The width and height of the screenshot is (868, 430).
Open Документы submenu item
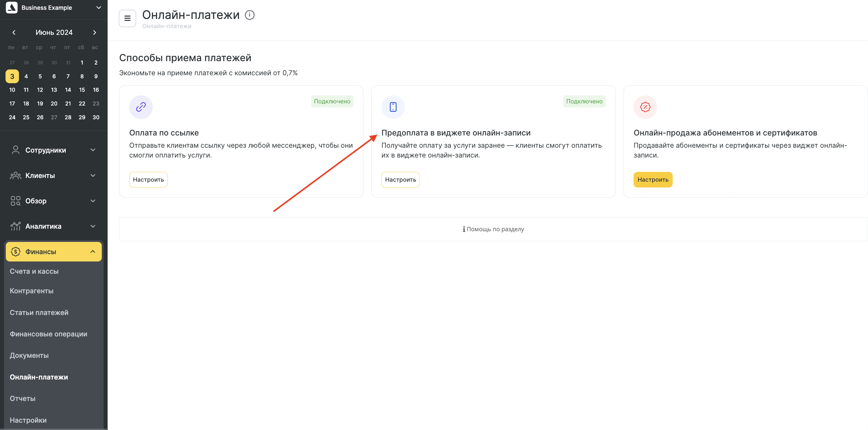click(x=29, y=355)
